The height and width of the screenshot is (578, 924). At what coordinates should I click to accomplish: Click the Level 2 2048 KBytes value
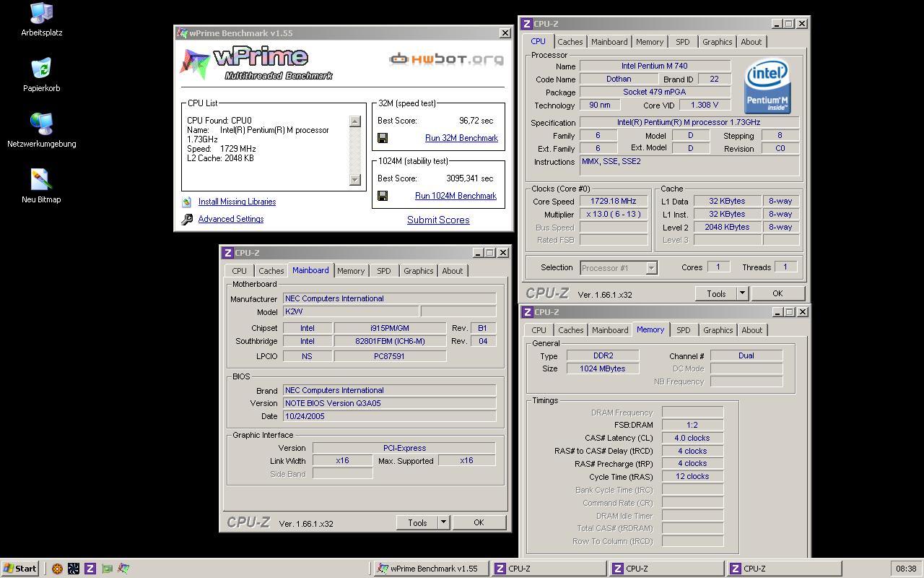point(727,227)
